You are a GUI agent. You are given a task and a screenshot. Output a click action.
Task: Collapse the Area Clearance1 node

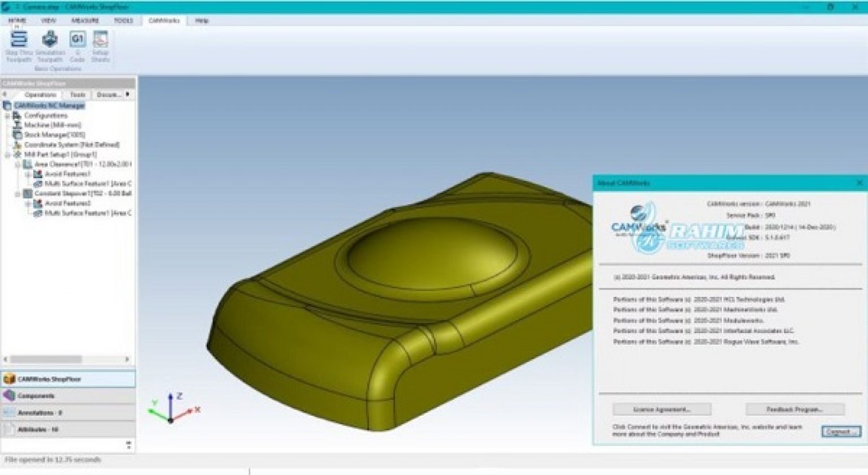[x=18, y=164]
